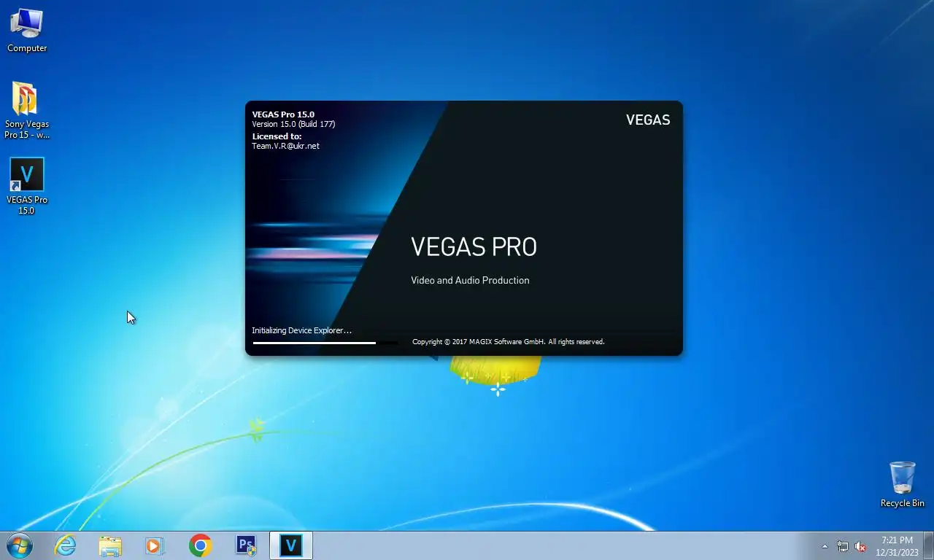This screenshot has width=934, height=560.
Task: Select the VEGAS Pro 15.0 desktop shortcut
Action: tap(27, 186)
